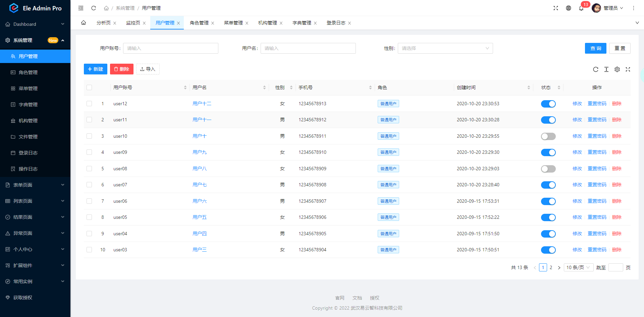
Task: Collapse the left sidebar menu
Action: click(80, 8)
